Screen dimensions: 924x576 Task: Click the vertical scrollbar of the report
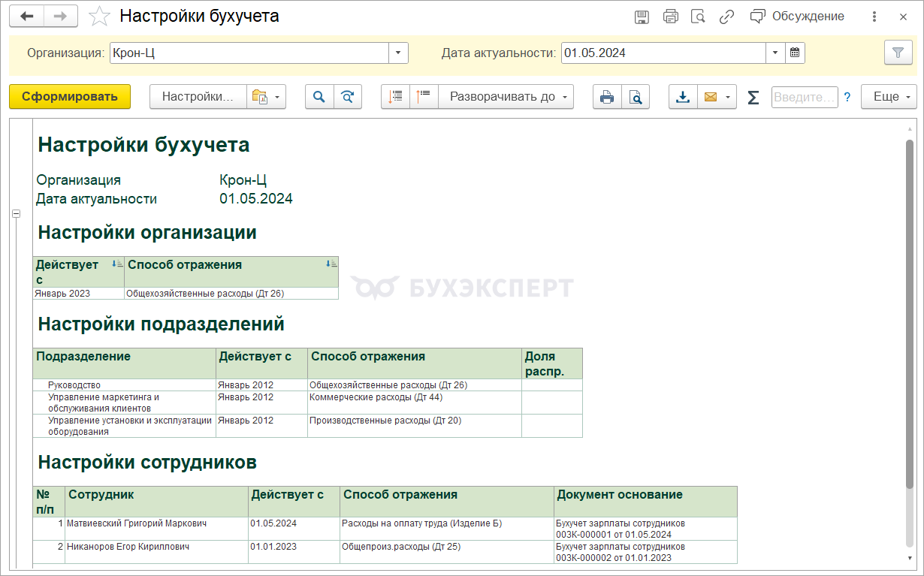[x=910, y=338]
